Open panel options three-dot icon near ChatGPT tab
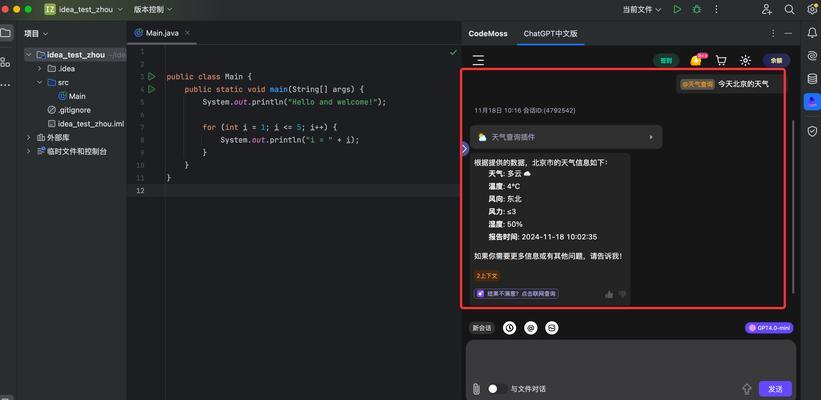The image size is (821, 400). point(773,33)
